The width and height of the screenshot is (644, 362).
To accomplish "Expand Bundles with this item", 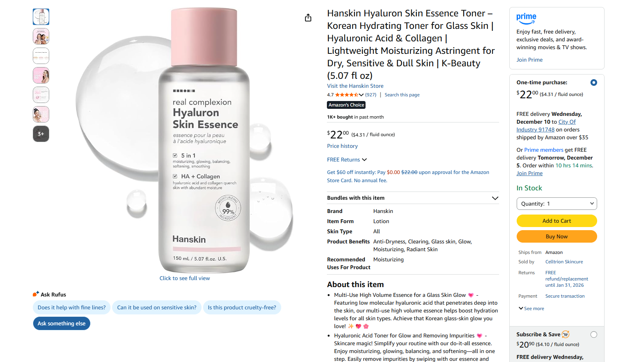I will point(413,198).
